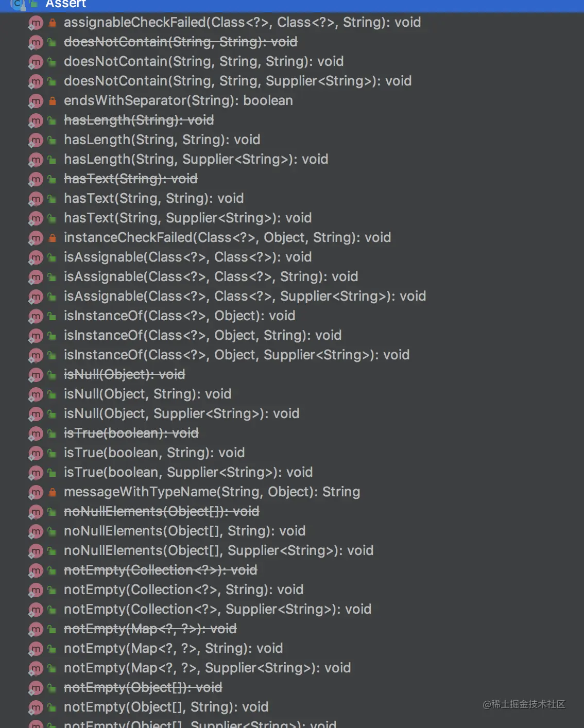The height and width of the screenshot is (728, 584).
Task: Click the lock icon next to instanceCheckFailed
Action: click(x=52, y=238)
